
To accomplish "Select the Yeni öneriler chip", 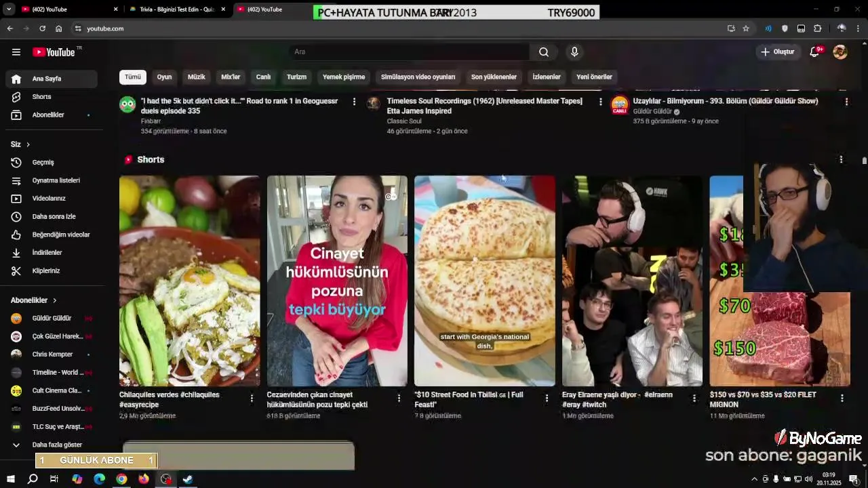I will tap(594, 77).
